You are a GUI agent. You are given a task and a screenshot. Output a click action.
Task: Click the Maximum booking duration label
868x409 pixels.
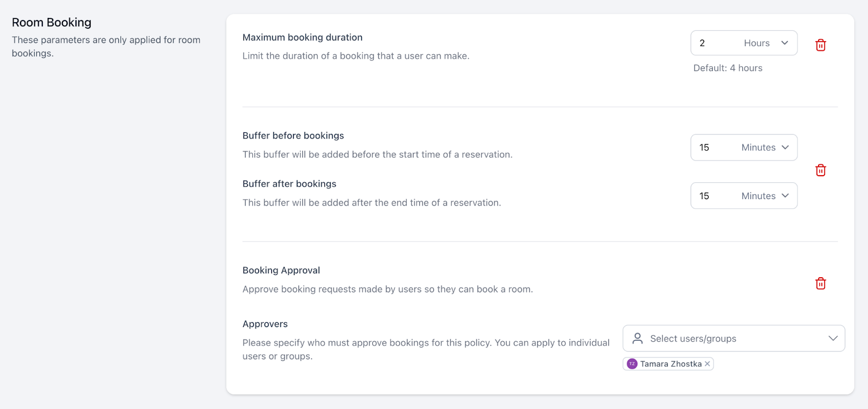tap(302, 37)
